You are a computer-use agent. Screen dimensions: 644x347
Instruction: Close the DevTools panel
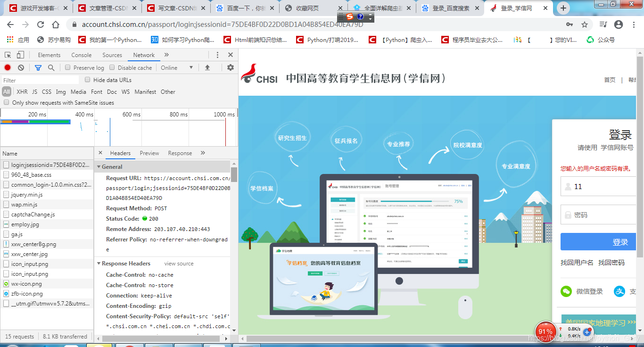click(231, 55)
